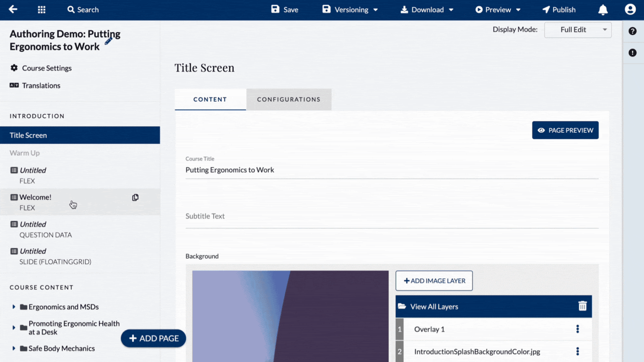The image size is (644, 362).
Task: Open Translations page
Action: click(x=35, y=85)
